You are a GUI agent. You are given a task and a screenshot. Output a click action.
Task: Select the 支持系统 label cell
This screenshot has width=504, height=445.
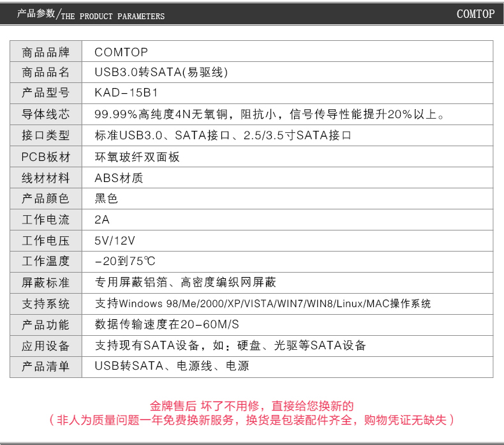(46, 304)
